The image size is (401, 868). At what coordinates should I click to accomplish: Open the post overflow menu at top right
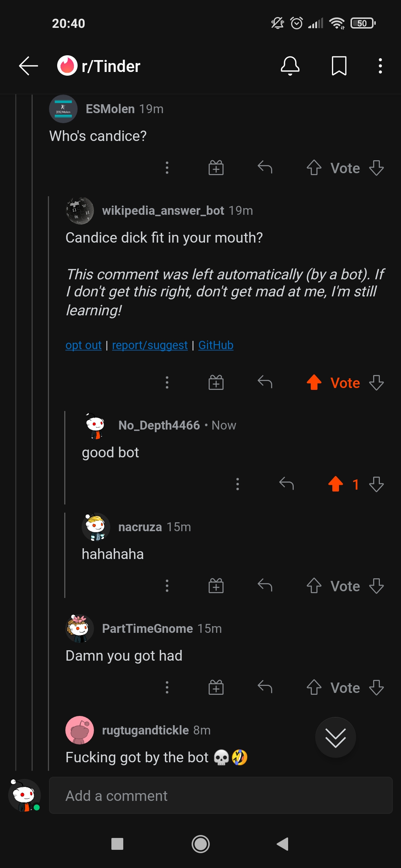(380, 66)
